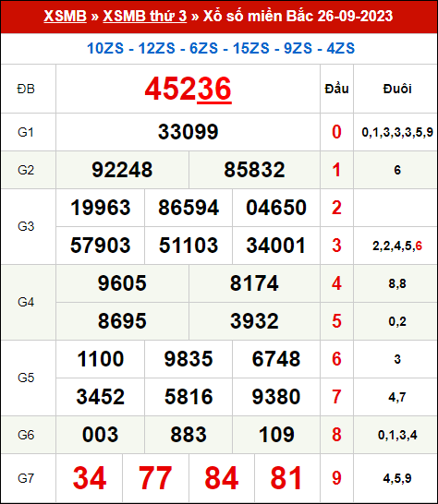Click the Đầu column header
This screenshot has width=438, height=504.
[336, 89]
